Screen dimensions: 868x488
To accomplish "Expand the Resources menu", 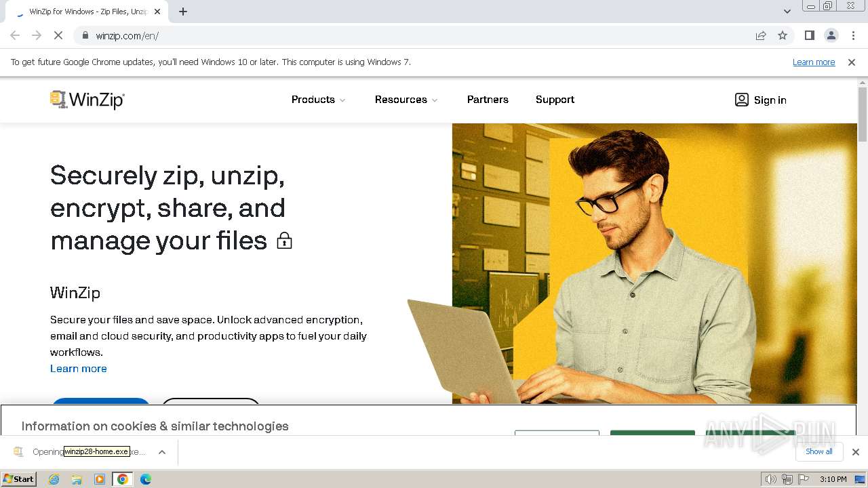I will (x=406, y=100).
